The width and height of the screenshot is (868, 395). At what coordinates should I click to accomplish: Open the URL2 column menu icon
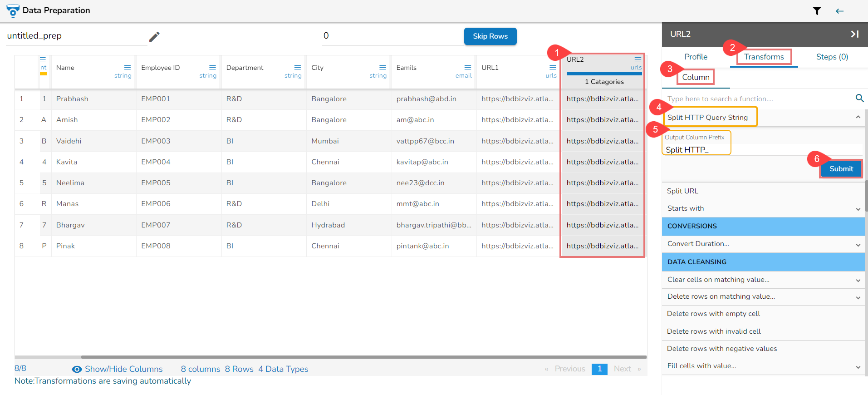(638, 59)
